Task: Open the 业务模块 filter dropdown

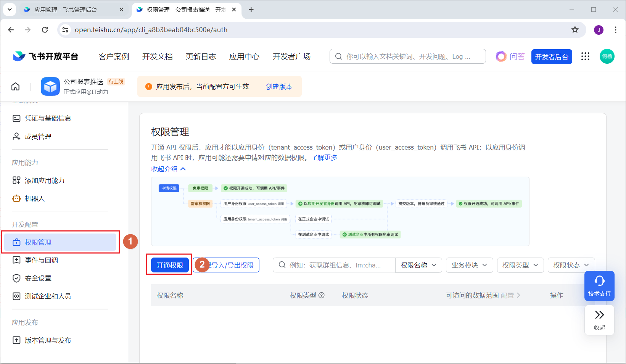Action: [x=469, y=265]
